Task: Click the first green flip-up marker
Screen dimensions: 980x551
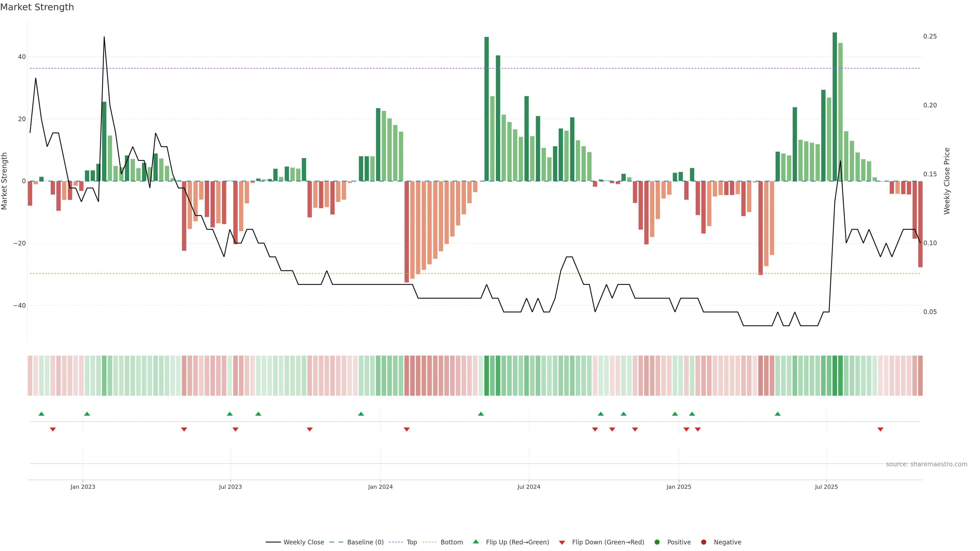Action: (x=41, y=414)
